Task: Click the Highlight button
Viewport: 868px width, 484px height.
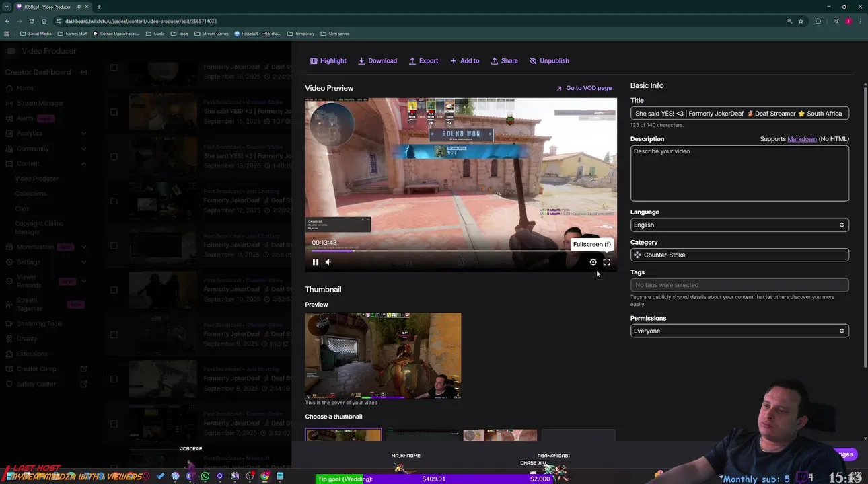Action: 328,61
